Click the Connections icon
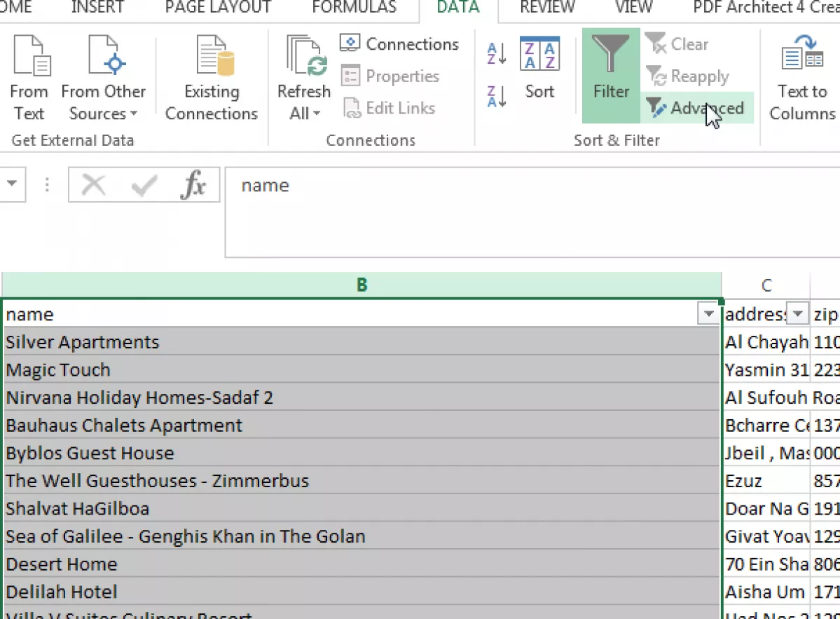Image resolution: width=840 pixels, height=619 pixels. 399,43
